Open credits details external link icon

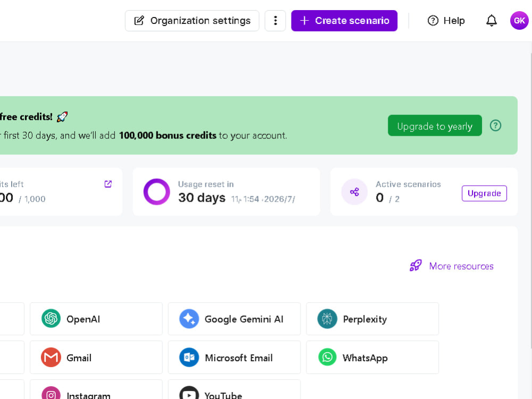click(x=108, y=184)
